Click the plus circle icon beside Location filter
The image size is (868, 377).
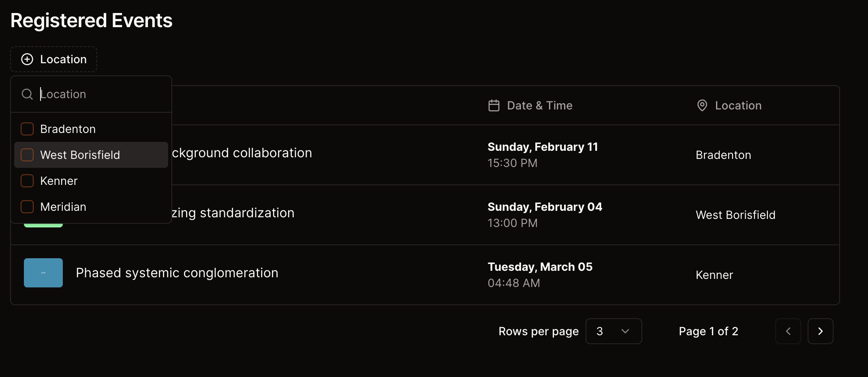pos(27,60)
